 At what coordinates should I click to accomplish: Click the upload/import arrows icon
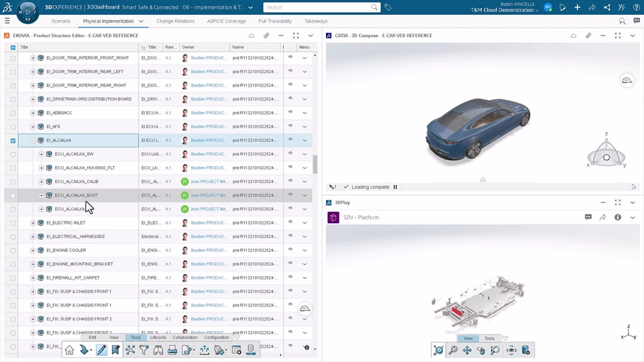[204, 350]
